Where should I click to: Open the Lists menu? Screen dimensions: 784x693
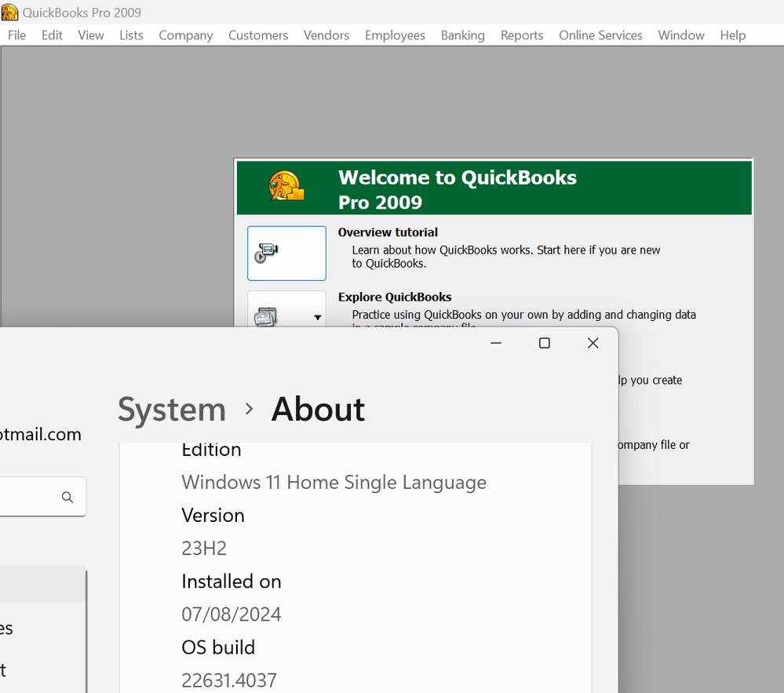point(131,35)
